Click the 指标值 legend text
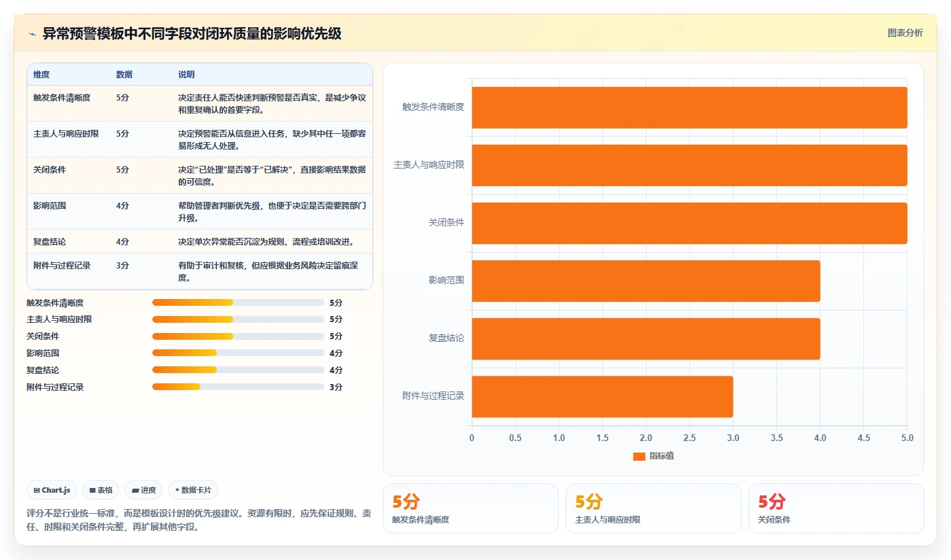This screenshot has width=951, height=560. [661, 457]
